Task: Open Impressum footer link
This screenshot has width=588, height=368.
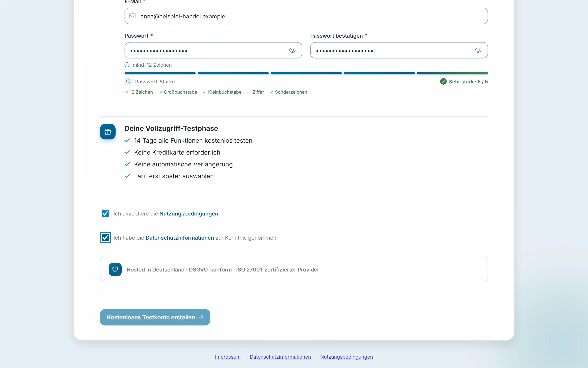Action: coord(228,357)
